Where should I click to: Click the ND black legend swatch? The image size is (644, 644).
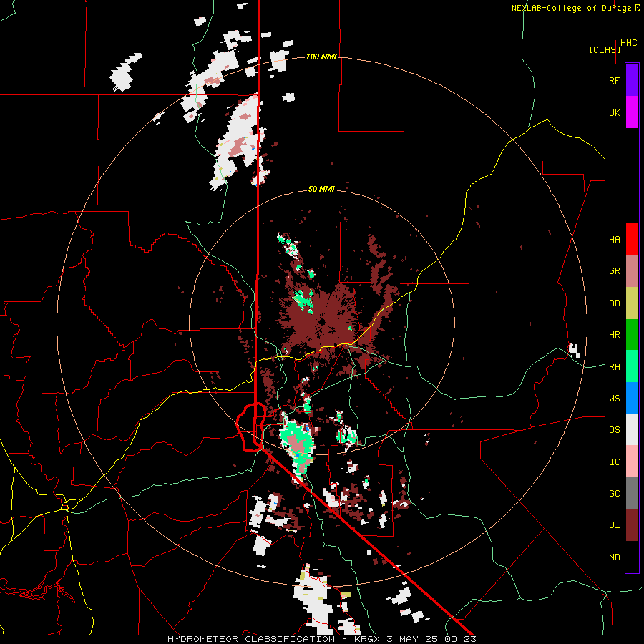[x=632, y=557]
